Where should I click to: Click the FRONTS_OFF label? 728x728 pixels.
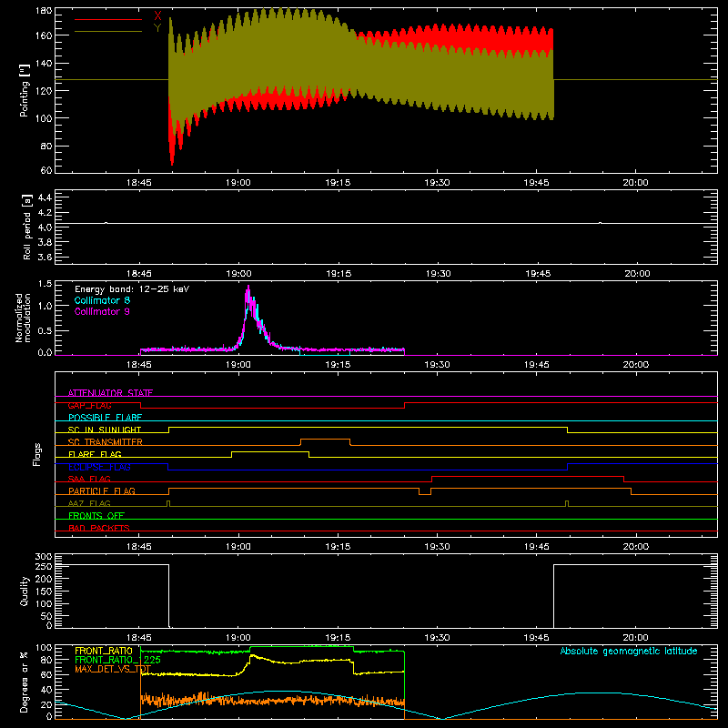pyautogui.click(x=96, y=515)
